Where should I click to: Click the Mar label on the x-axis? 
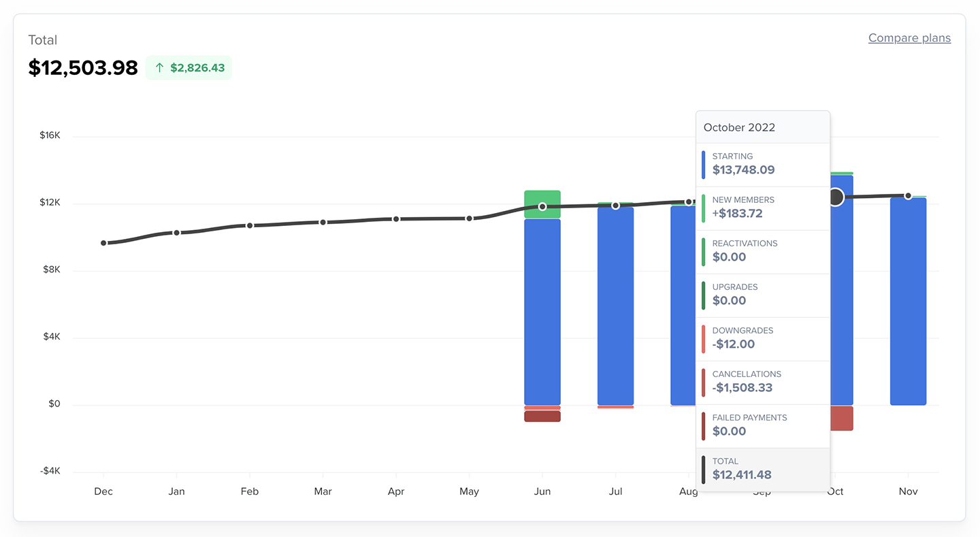pyautogui.click(x=323, y=491)
